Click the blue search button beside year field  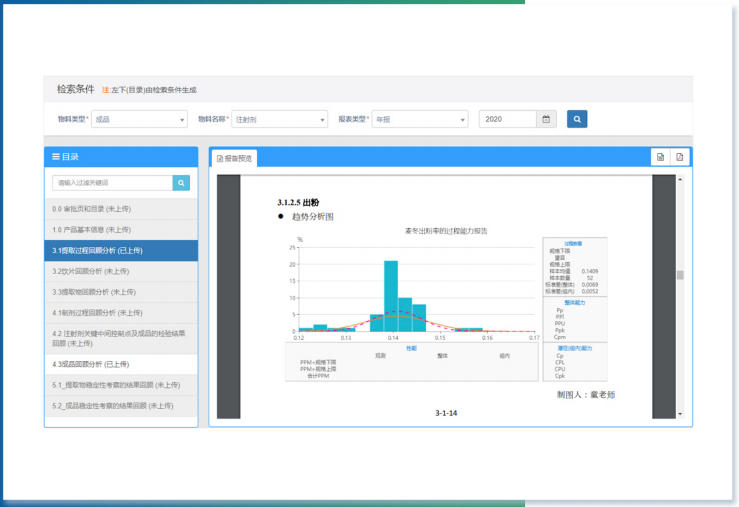coord(577,119)
